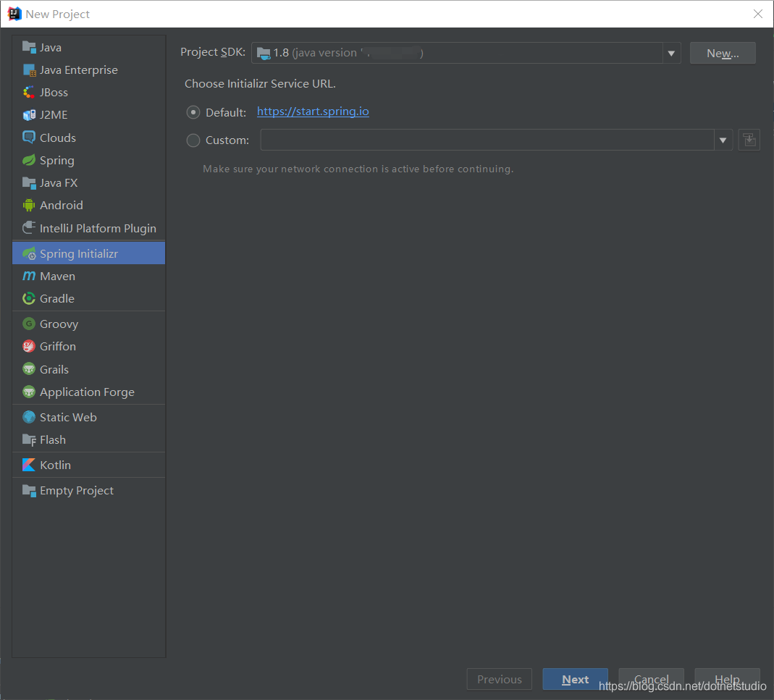Select Grails text in project list
Viewport: 774px width, 700px height.
pyautogui.click(x=54, y=369)
